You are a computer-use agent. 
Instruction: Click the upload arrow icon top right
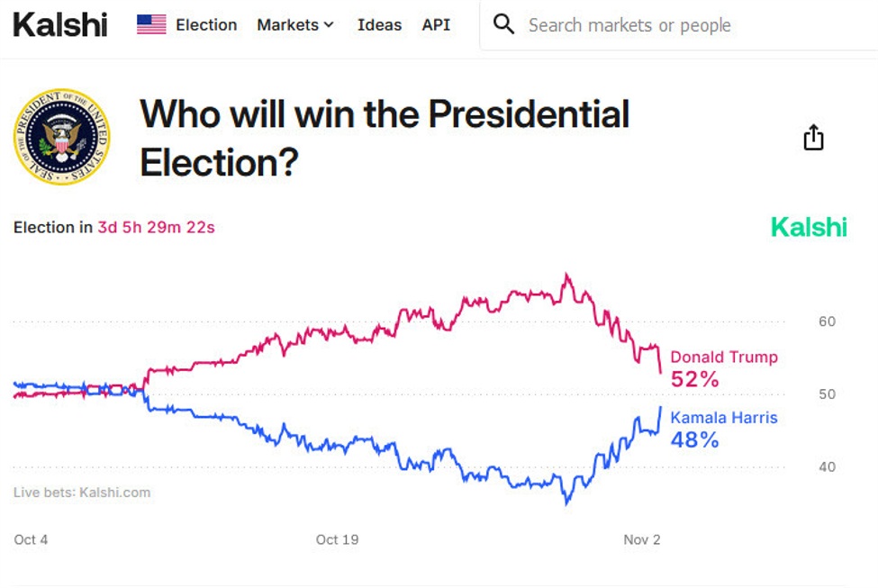tap(813, 136)
